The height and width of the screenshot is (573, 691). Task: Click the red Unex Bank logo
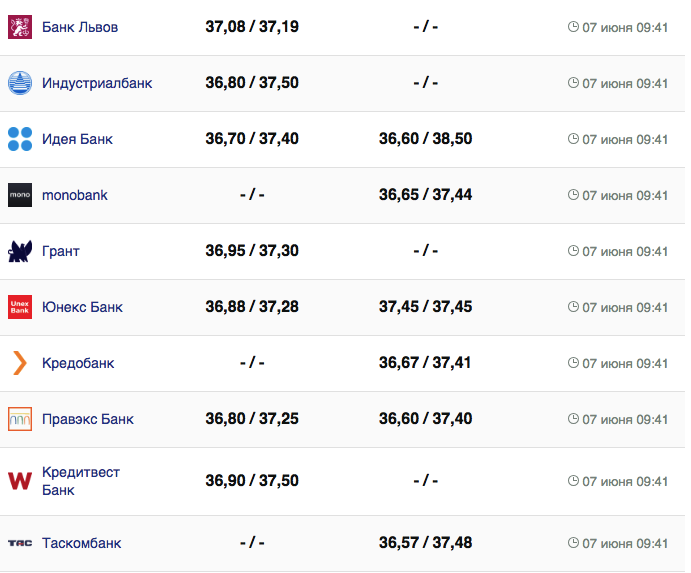[20, 307]
